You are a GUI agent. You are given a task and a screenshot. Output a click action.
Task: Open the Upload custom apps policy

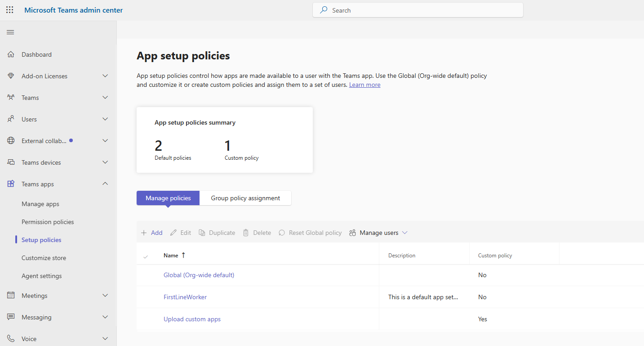pos(192,319)
